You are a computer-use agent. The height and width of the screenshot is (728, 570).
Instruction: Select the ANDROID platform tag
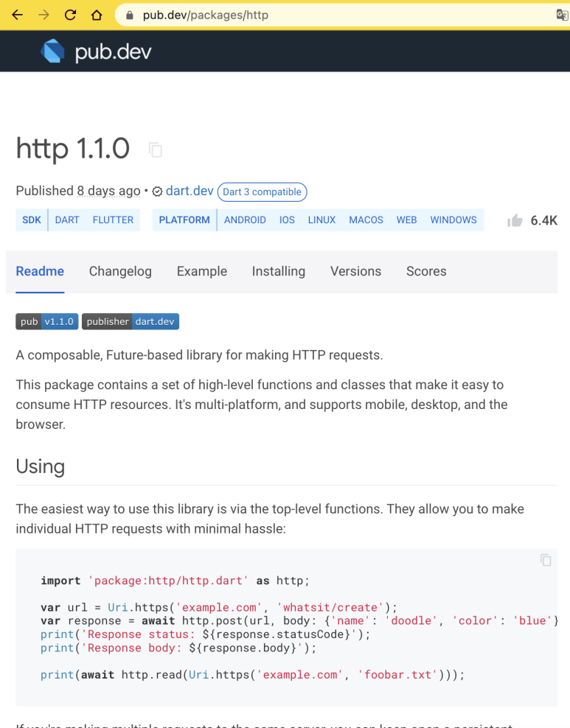pos(246,220)
